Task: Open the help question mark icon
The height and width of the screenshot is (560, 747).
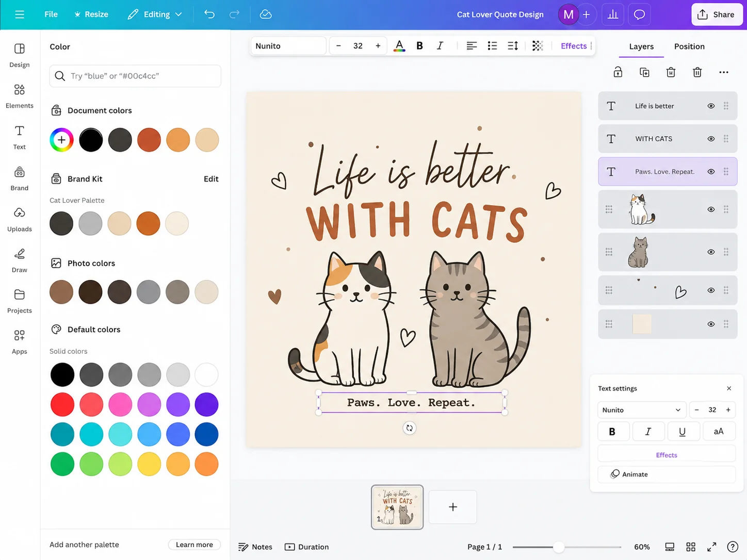Action: click(x=733, y=547)
